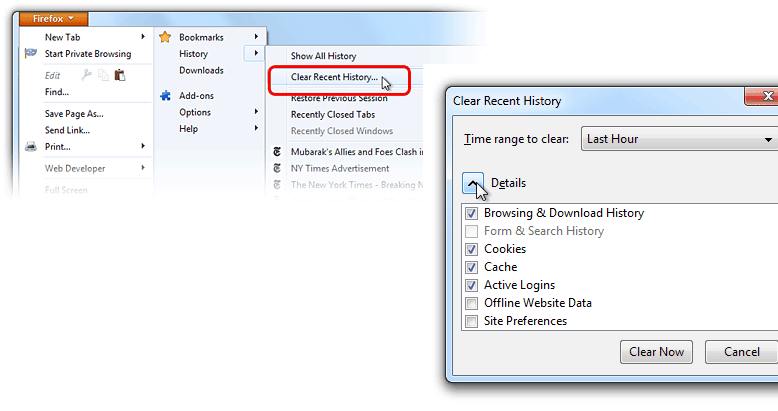Image resolution: width=778 pixels, height=411 pixels.
Task: Click the Cancel button
Action: pos(741,352)
